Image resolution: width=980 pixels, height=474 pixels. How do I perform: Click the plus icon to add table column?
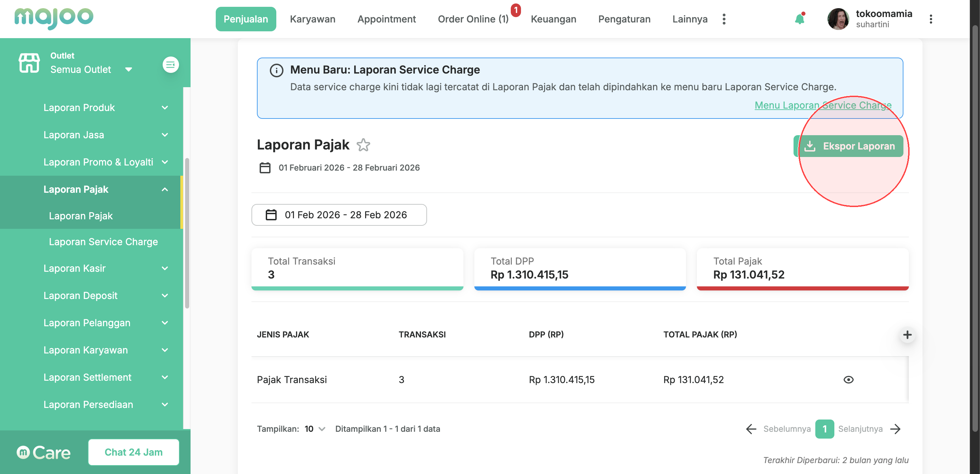[x=907, y=335]
